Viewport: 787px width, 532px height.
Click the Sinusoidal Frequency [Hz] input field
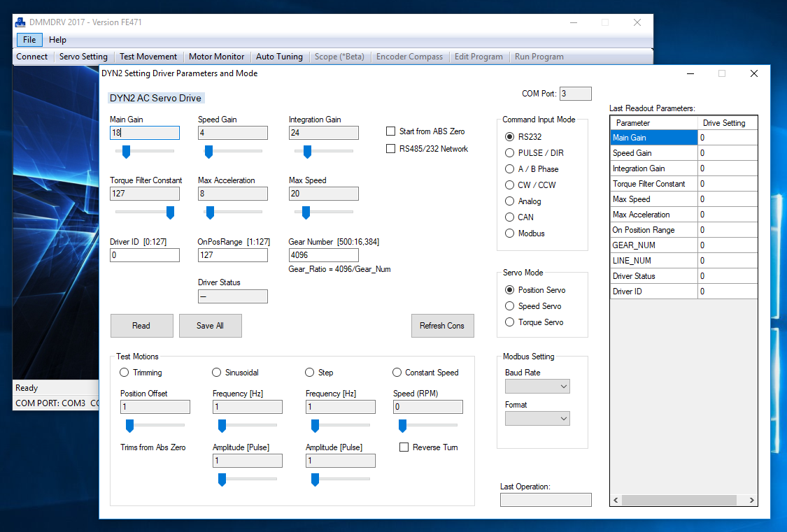click(x=248, y=407)
